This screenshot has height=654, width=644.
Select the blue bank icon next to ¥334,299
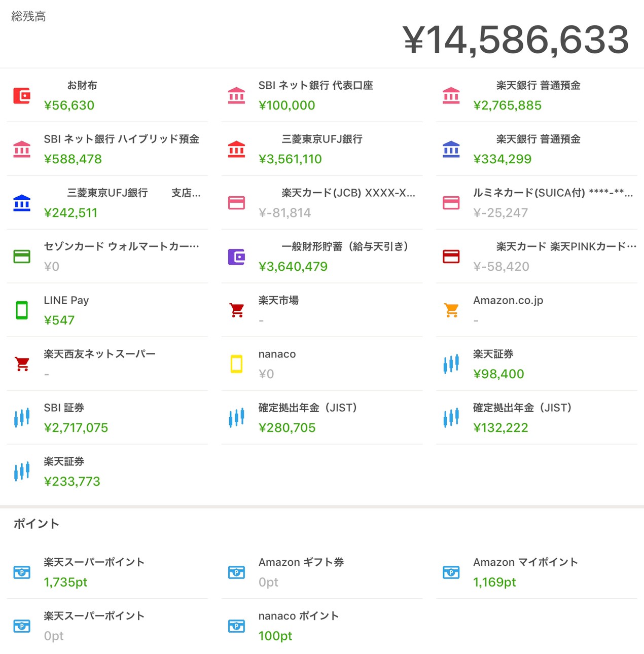tap(451, 149)
